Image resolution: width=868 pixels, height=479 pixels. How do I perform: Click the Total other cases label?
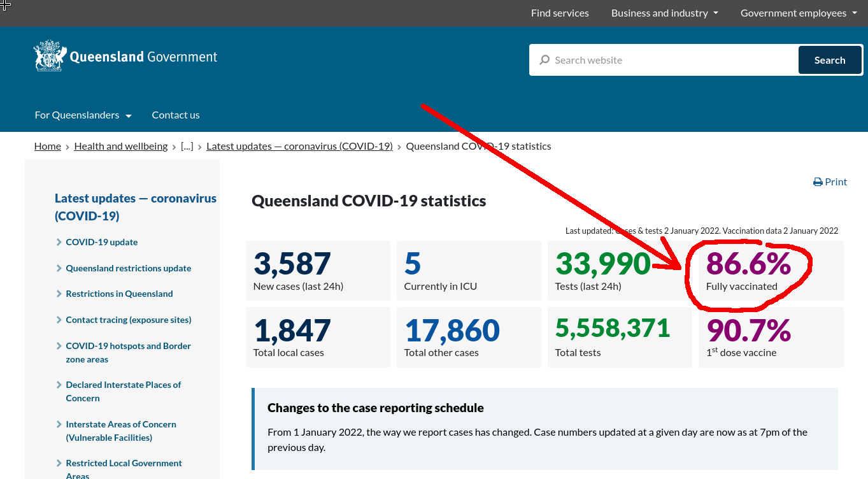coord(441,353)
